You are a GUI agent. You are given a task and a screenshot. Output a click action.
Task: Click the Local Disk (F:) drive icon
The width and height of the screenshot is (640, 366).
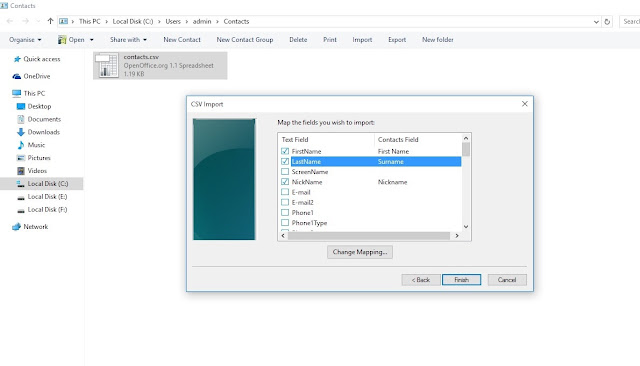click(21, 210)
